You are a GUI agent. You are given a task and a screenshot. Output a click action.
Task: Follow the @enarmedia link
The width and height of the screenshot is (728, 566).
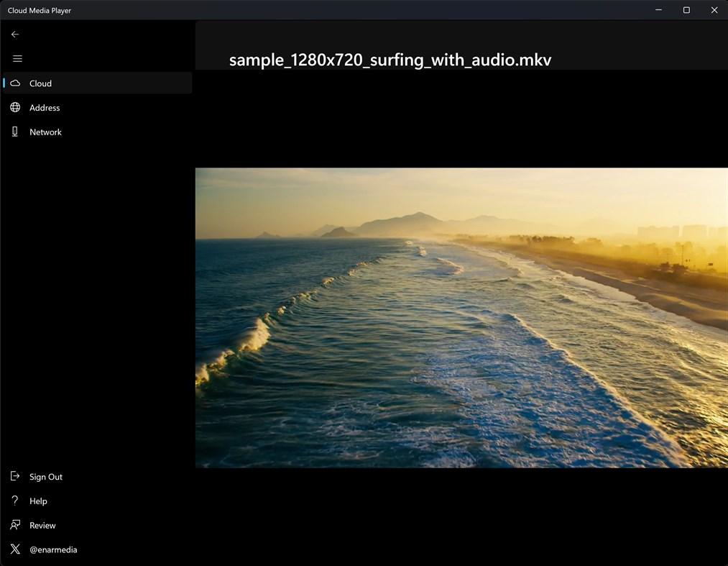[x=53, y=549]
